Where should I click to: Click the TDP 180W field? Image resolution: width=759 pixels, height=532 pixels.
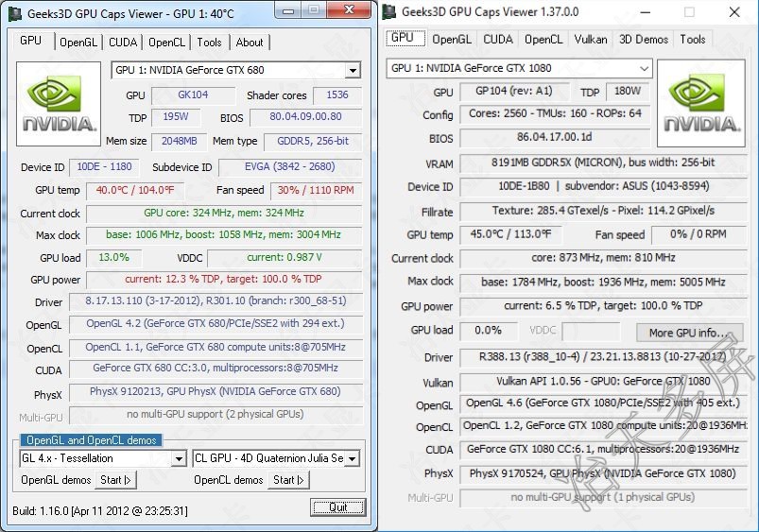[628, 92]
